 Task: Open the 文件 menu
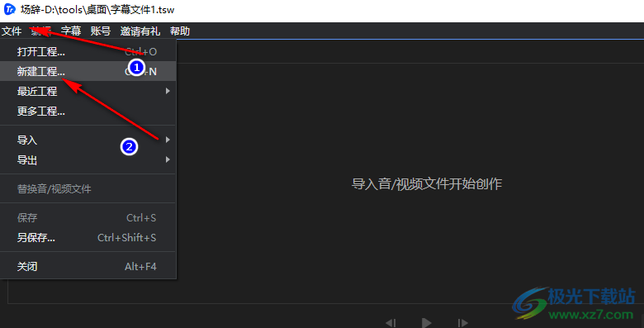pos(12,31)
